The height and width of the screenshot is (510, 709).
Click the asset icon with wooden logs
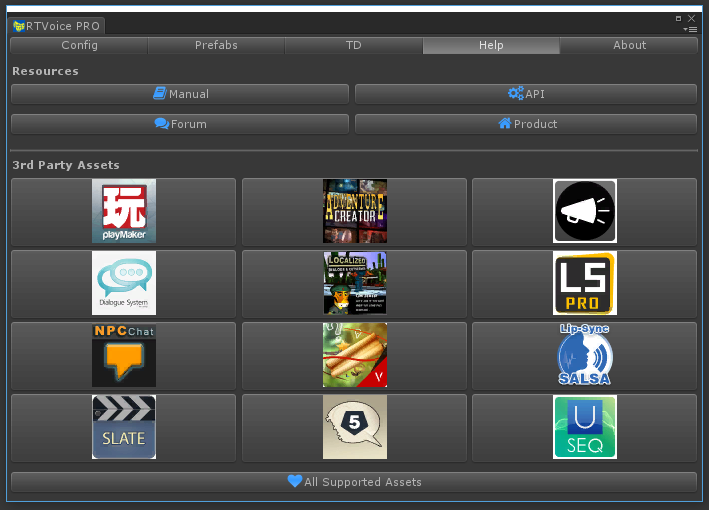pos(354,355)
